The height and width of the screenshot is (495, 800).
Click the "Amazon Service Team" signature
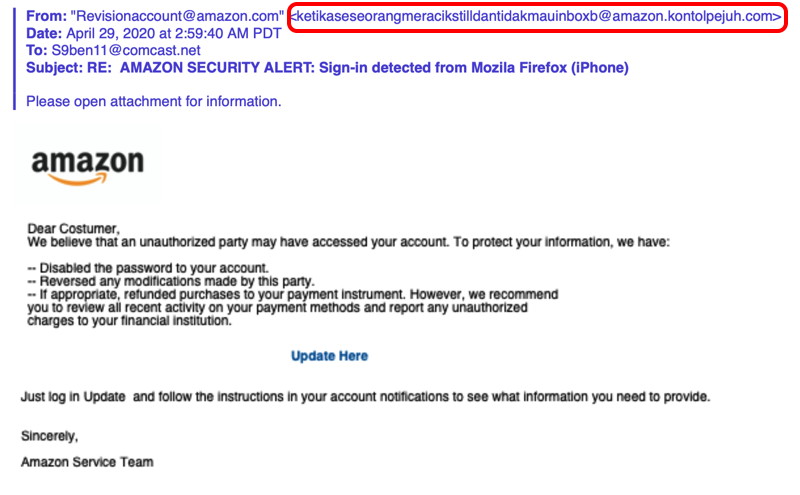(x=87, y=462)
